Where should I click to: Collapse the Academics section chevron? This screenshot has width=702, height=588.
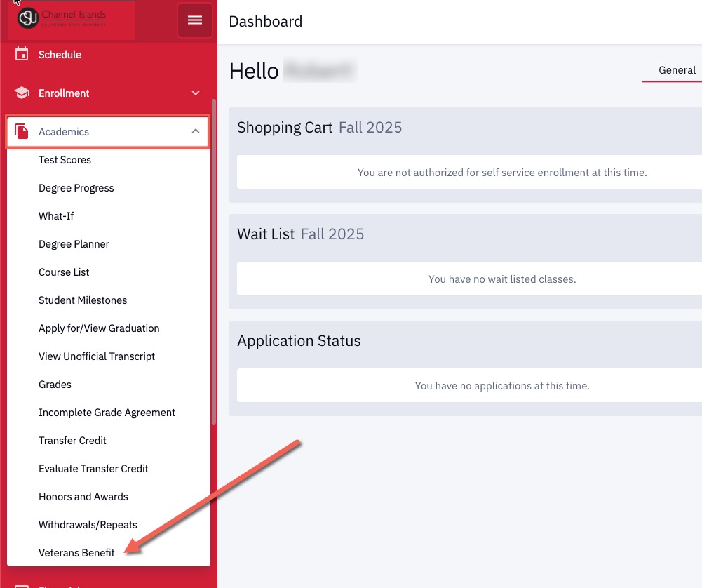point(196,131)
